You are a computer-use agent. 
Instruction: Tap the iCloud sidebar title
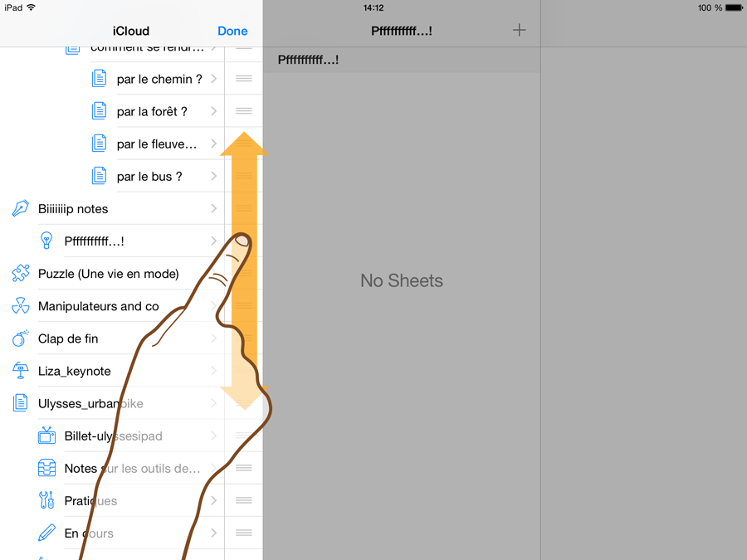[x=131, y=31]
